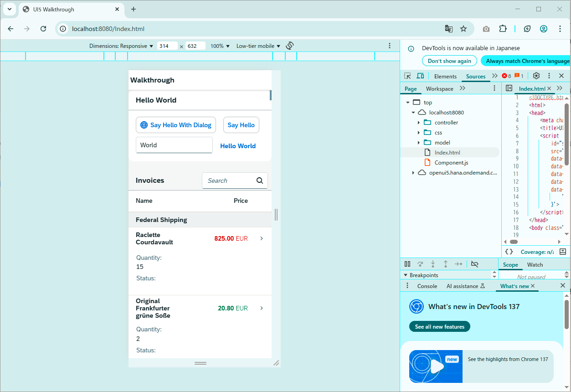Select the Scope tab
This screenshot has height=392, width=571.
point(510,265)
